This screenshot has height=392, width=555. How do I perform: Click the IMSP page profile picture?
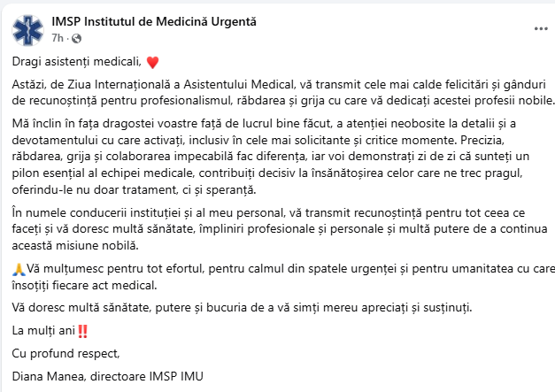pos(28,28)
